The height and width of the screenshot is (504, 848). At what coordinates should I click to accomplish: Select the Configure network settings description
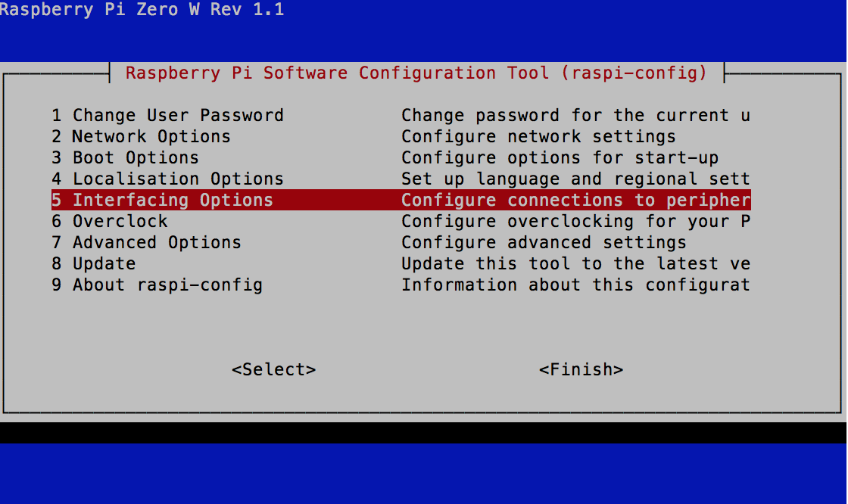538,136
